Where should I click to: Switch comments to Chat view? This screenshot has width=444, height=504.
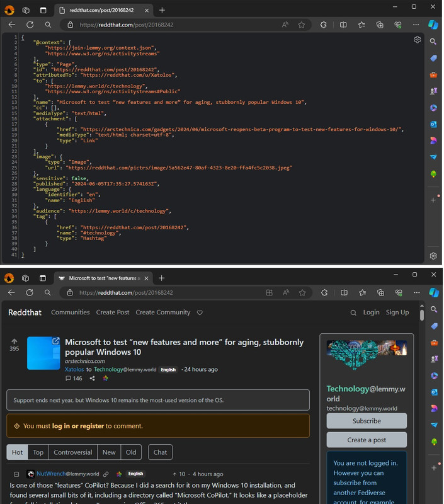(x=160, y=452)
